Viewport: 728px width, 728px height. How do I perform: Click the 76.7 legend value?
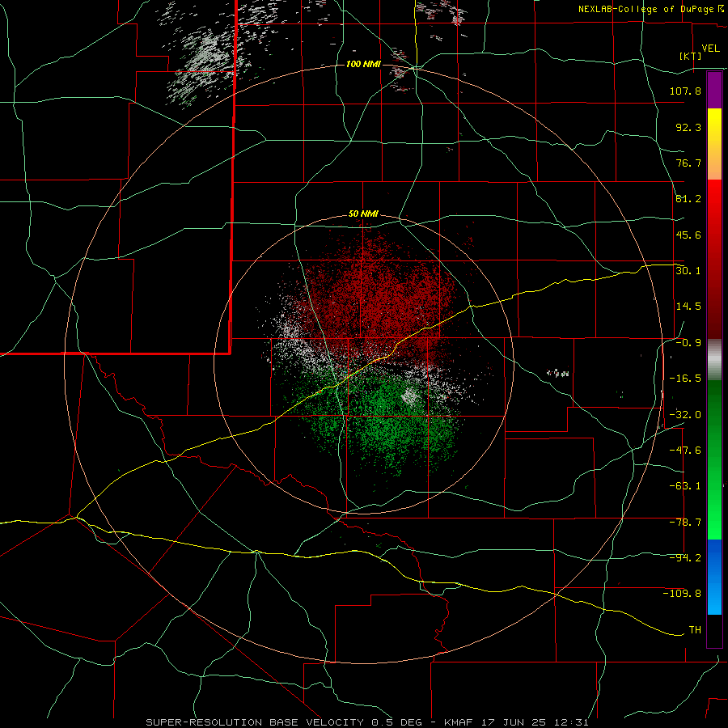pyautogui.click(x=688, y=163)
